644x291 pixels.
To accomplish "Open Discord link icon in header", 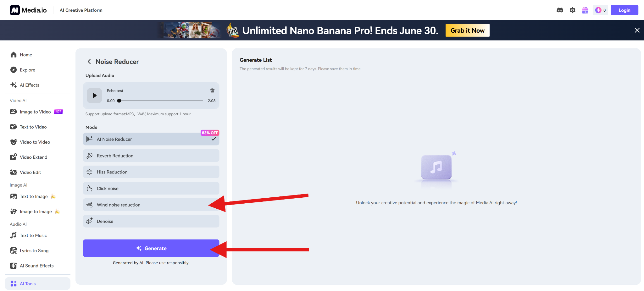I will pos(560,10).
